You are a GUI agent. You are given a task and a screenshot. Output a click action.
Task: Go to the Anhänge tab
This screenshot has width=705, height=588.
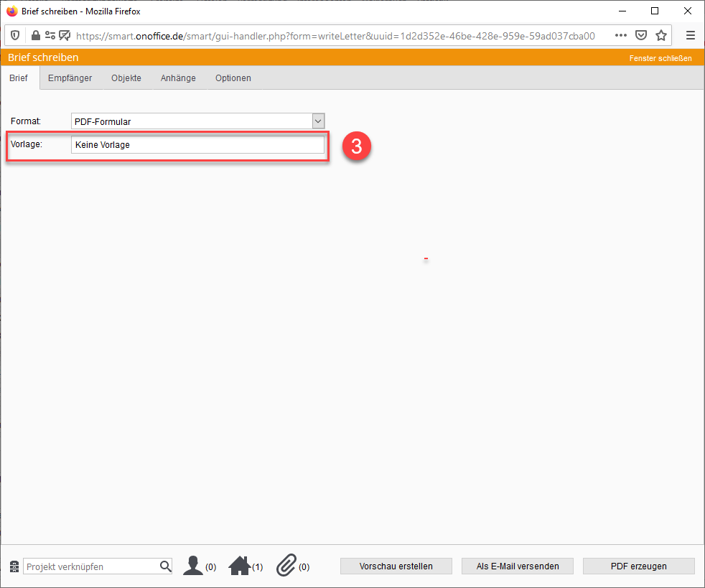coord(178,78)
